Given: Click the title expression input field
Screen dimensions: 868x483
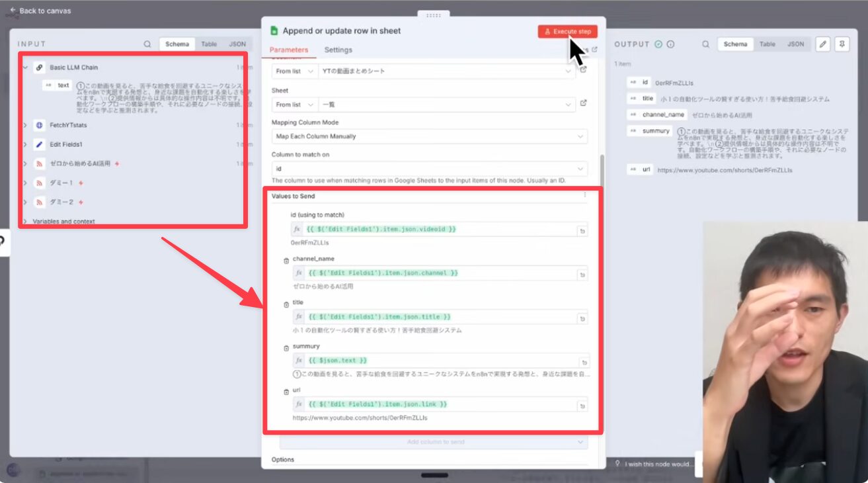Looking at the screenshot, I should [x=440, y=317].
